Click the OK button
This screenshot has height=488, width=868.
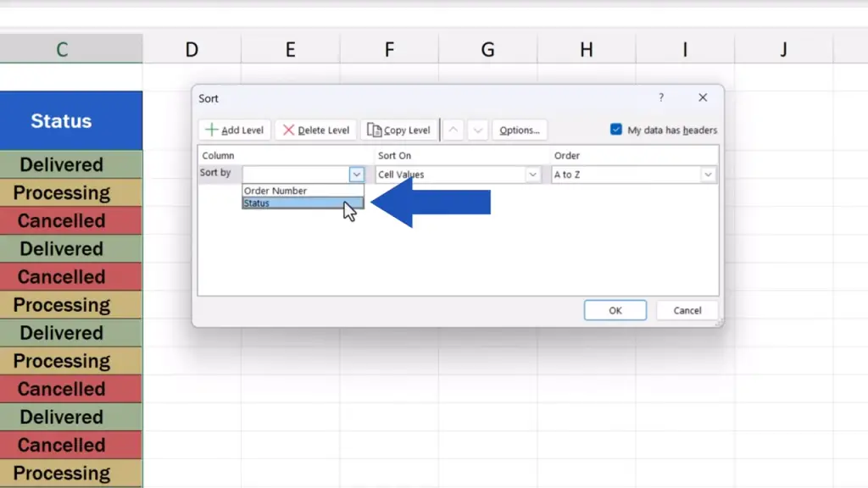coord(615,311)
